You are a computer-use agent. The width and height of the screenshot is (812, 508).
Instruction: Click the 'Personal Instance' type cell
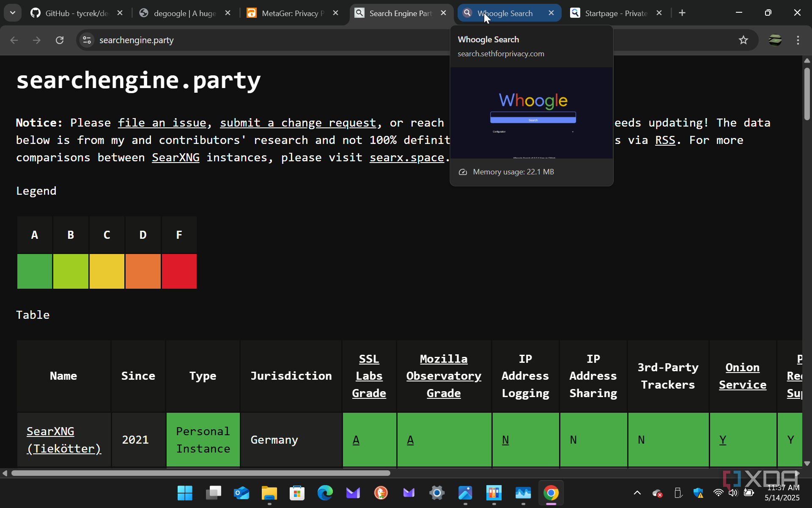(203, 440)
